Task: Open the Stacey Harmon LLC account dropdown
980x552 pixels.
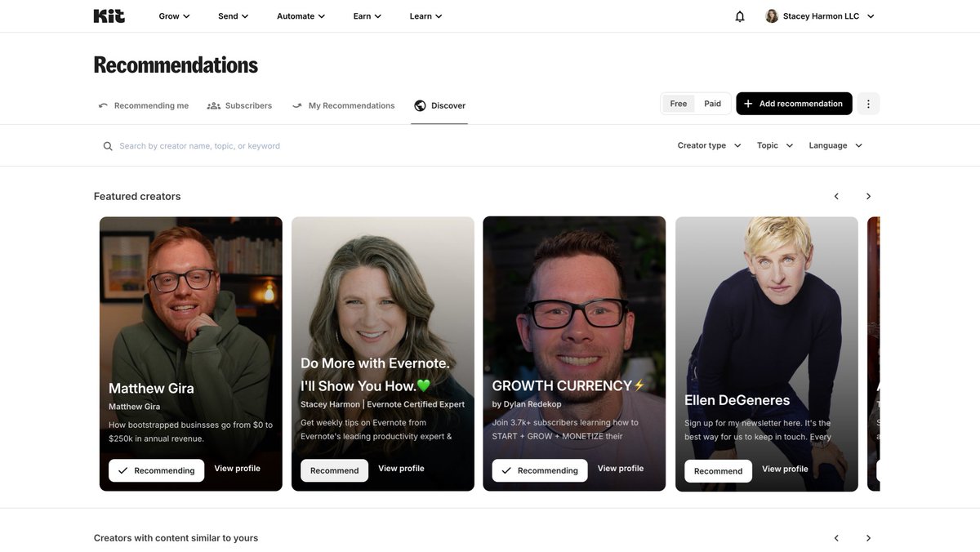Action: pos(820,16)
